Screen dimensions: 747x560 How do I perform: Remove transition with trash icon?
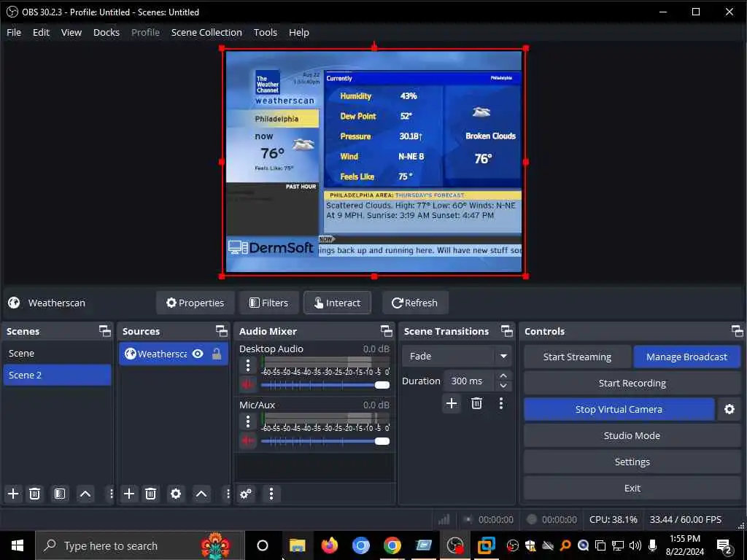pos(476,404)
